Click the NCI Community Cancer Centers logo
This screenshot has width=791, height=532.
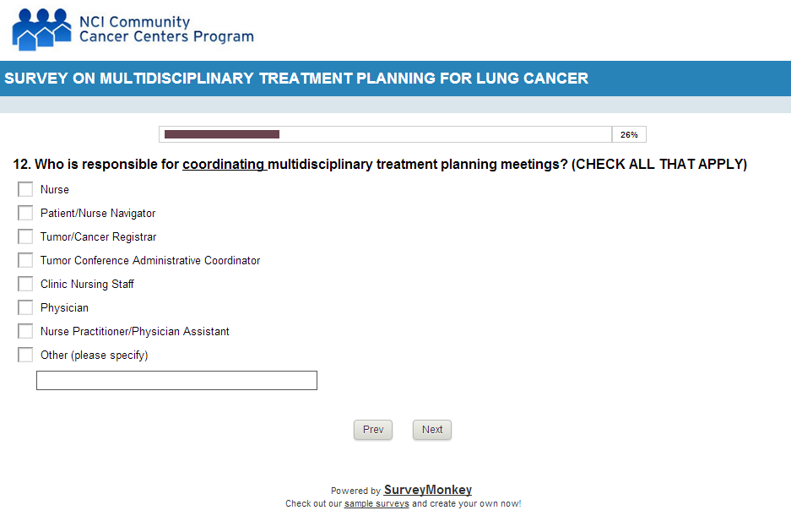coord(41,29)
